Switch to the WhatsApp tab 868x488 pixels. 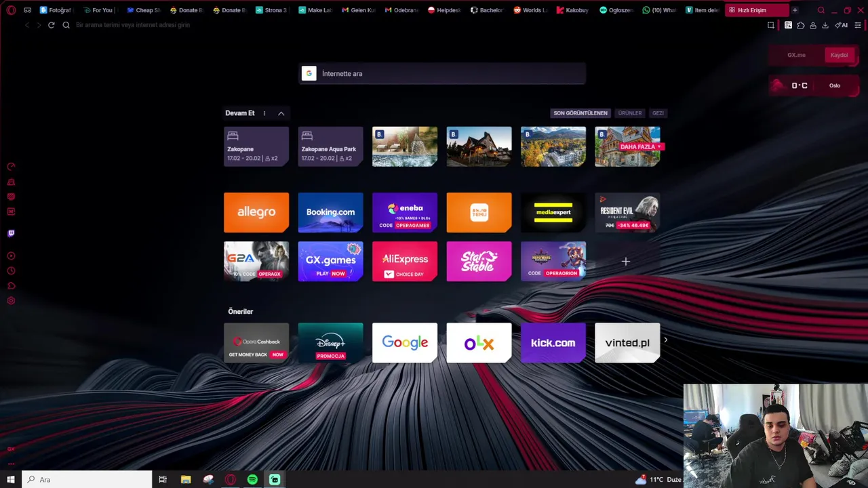659,10
